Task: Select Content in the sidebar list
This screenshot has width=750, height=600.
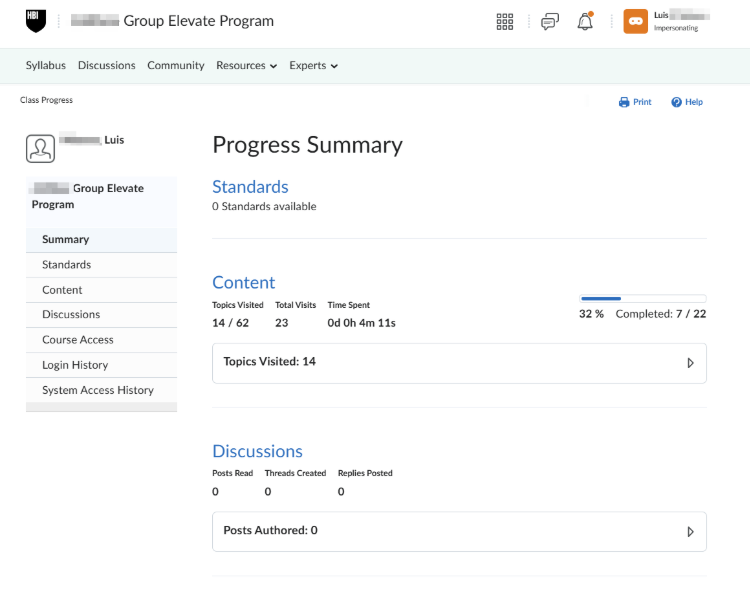Action: coord(101,290)
